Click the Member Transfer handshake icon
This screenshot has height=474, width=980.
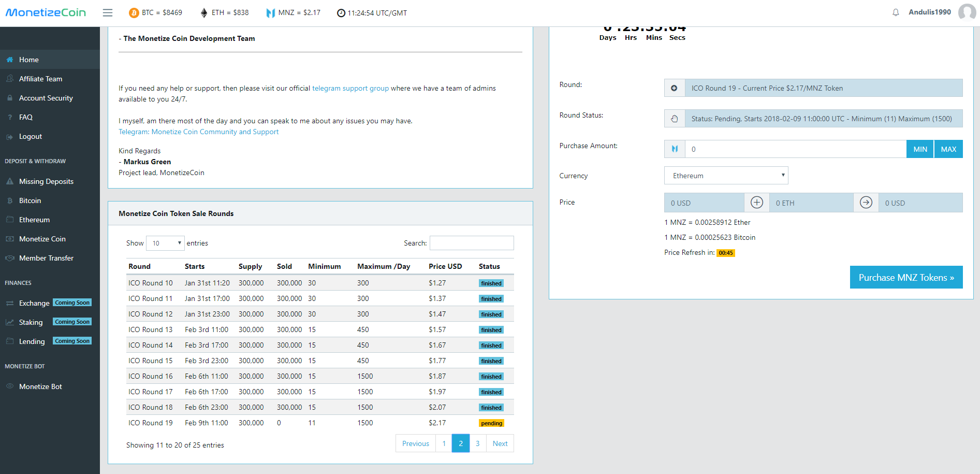(x=10, y=258)
